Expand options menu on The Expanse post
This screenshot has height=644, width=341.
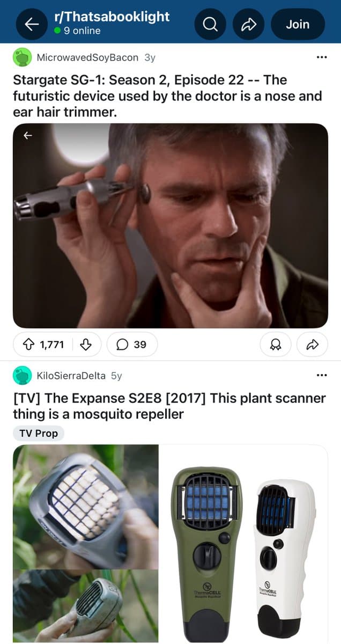(322, 376)
